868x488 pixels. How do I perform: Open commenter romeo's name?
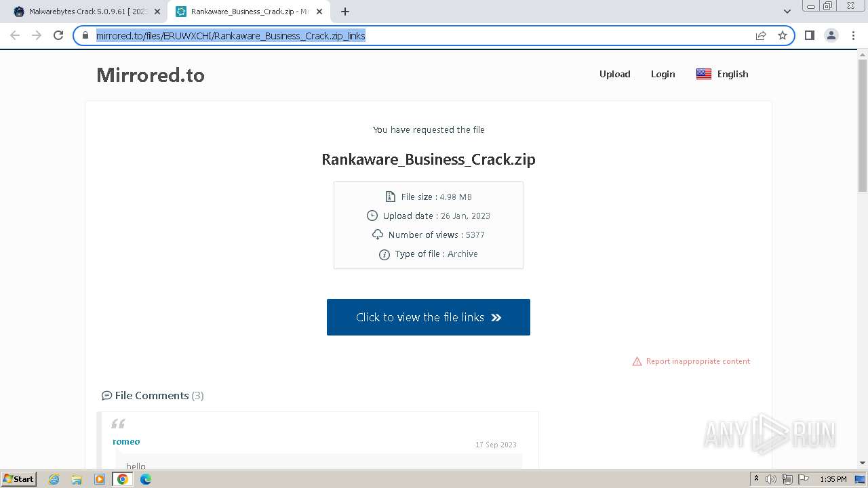pos(126,441)
